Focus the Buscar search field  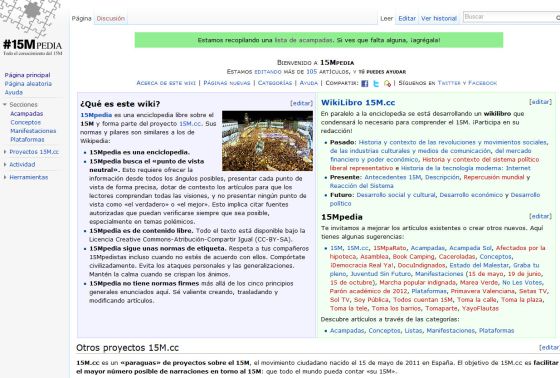[509, 17]
